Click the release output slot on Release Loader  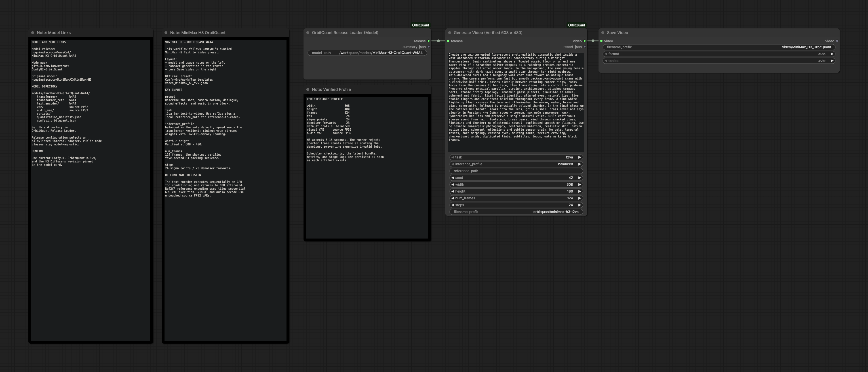click(x=429, y=41)
